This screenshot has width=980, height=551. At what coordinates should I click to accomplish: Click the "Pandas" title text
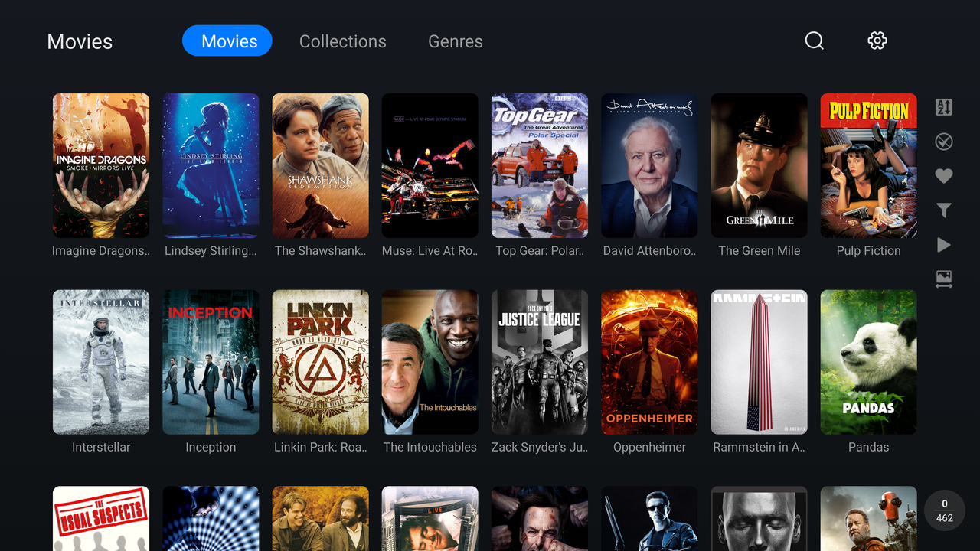coord(868,447)
